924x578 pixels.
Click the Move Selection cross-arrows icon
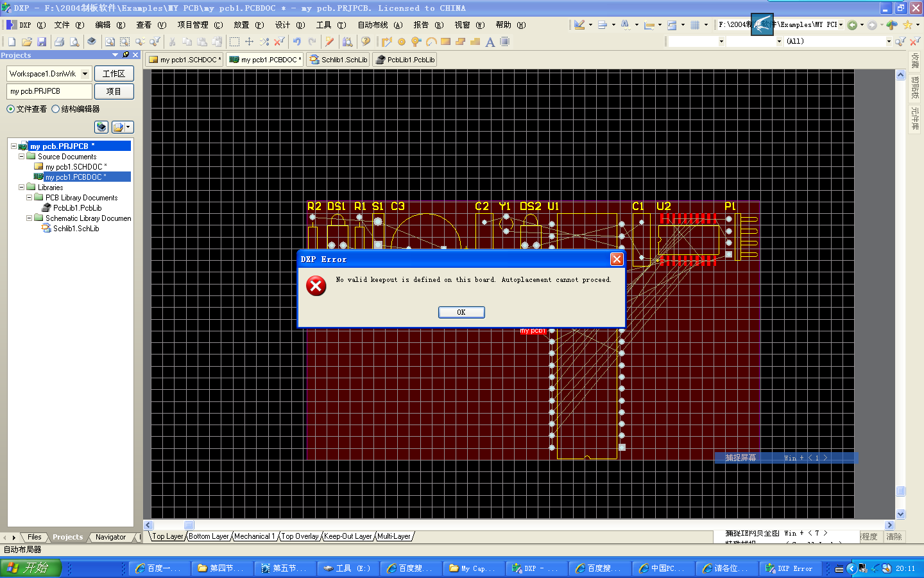(x=249, y=42)
